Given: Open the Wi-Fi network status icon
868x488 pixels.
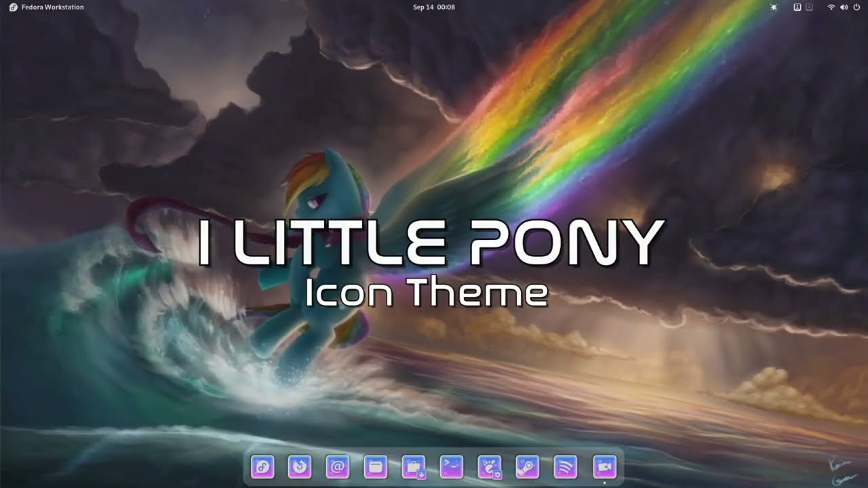Looking at the screenshot, I should (831, 7).
